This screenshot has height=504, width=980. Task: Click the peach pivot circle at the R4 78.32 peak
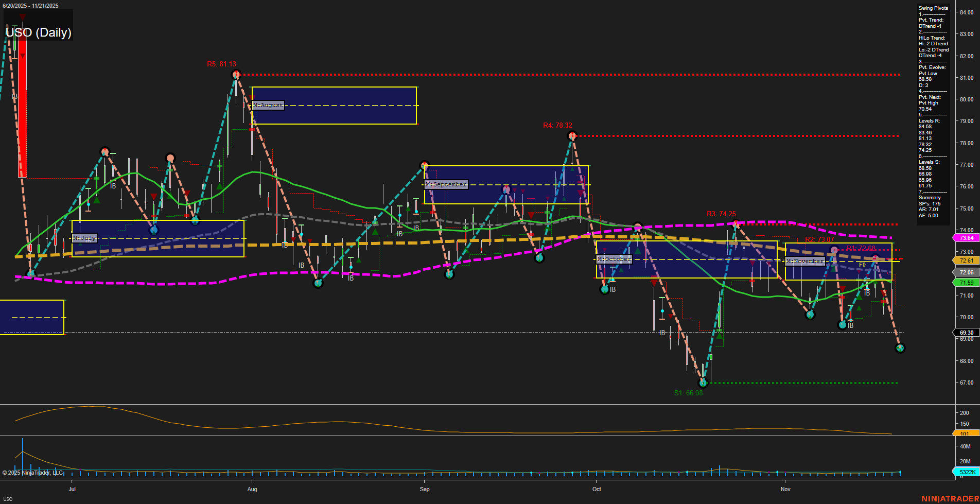click(x=572, y=135)
